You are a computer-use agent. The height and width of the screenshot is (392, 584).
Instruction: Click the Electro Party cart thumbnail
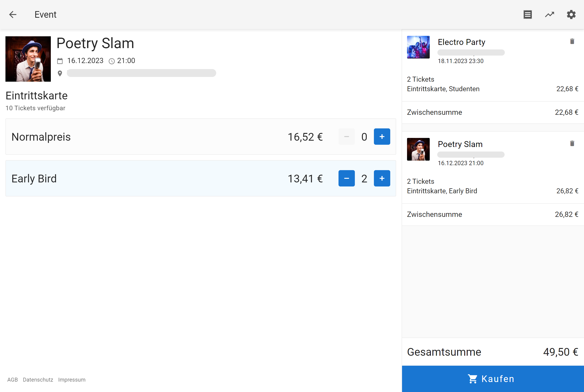(418, 47)
